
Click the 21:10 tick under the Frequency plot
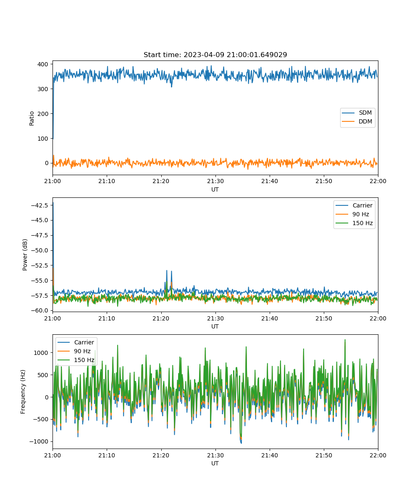[107, 455]
